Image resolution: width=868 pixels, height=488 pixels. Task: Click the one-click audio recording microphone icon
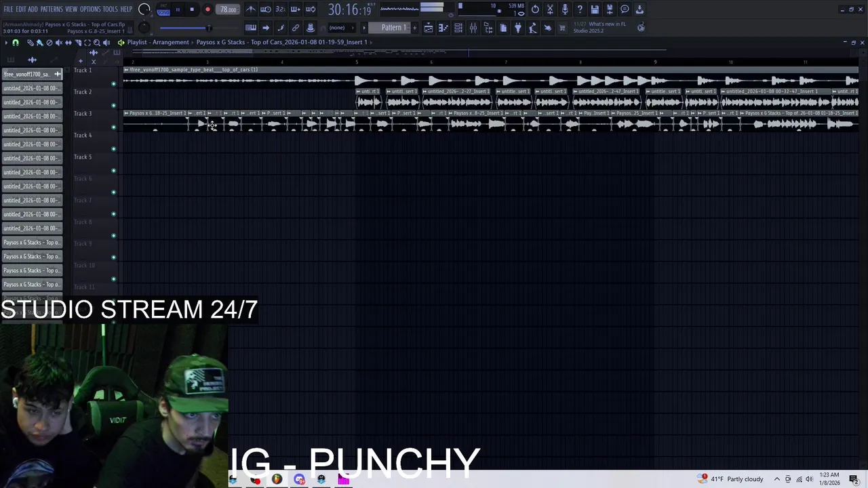tap(565, 9)
